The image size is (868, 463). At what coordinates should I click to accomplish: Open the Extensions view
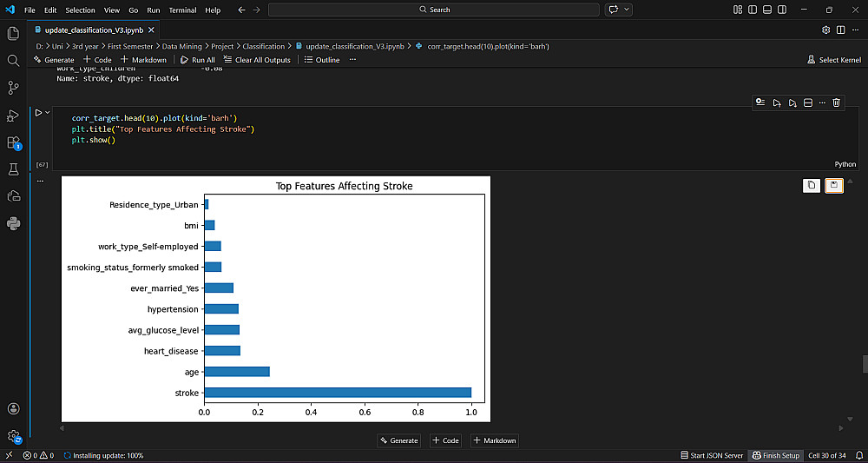click(13, 142)
